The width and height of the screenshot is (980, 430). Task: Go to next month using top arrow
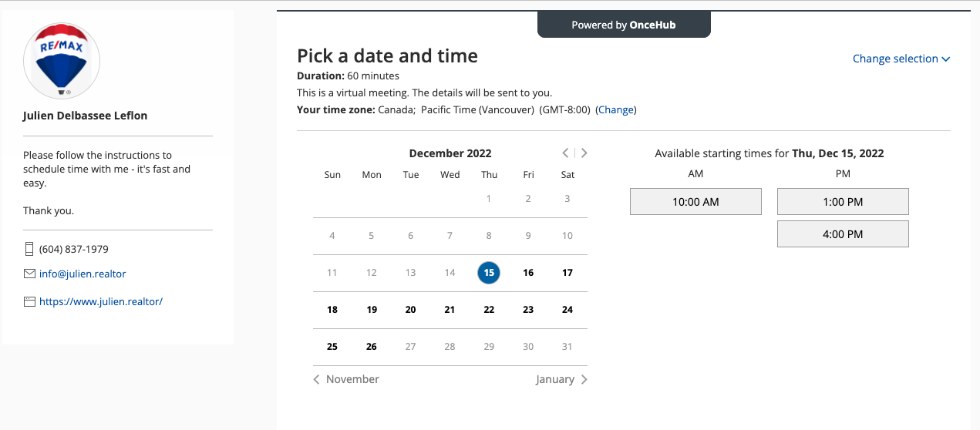(x=584, y=153)
